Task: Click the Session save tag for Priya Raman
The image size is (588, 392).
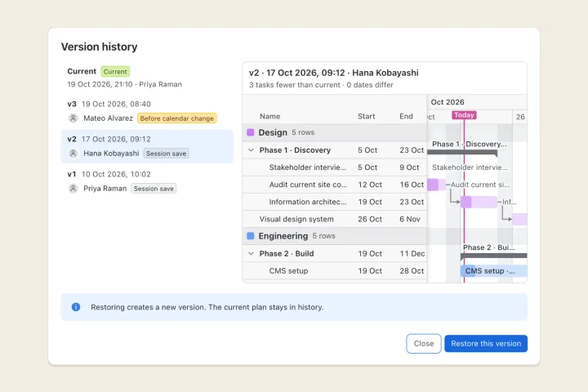Action: tap(154, 189)
